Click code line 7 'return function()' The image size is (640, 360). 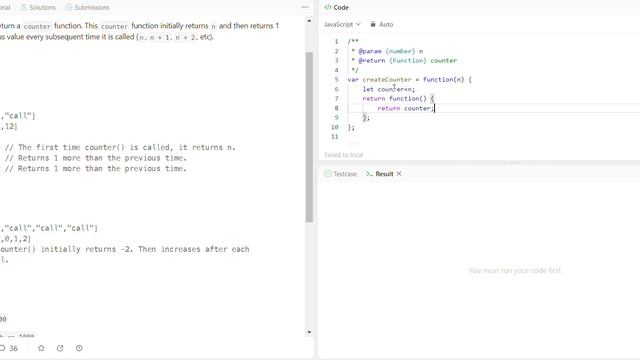[398, 98]
